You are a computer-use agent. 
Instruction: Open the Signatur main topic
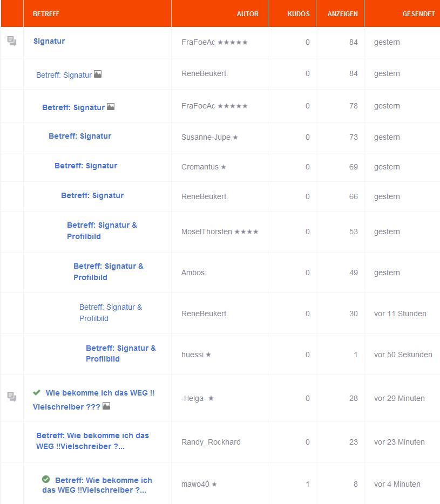point(49,41)
